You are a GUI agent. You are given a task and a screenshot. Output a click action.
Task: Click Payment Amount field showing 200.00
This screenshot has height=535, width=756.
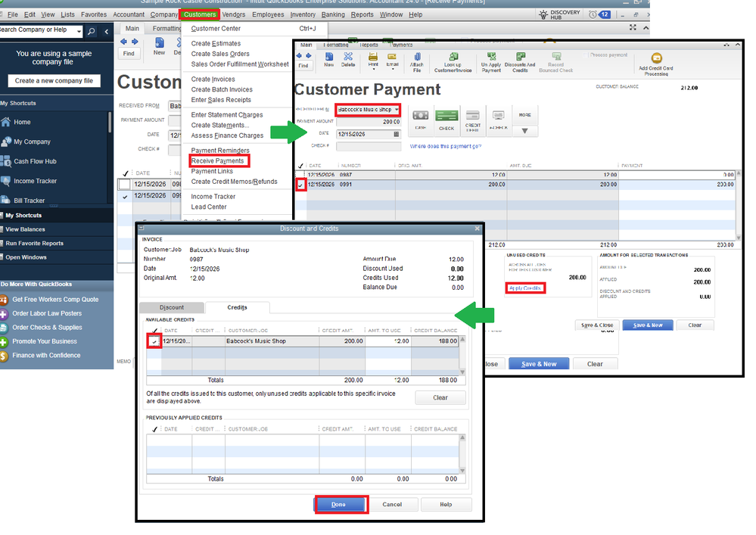pyautogui.click(x=369, y=122)
